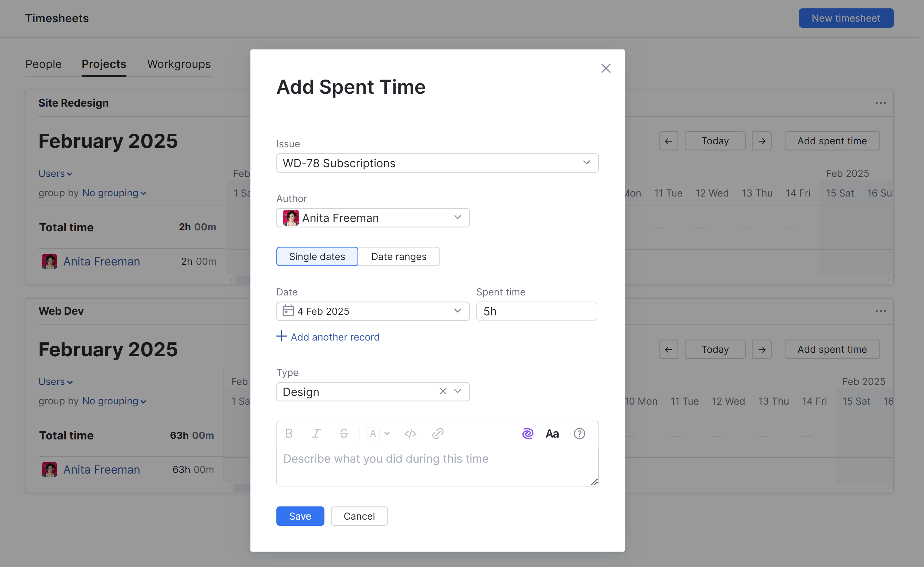
Task: Switch to the People tab
Action: pos(44,64)
